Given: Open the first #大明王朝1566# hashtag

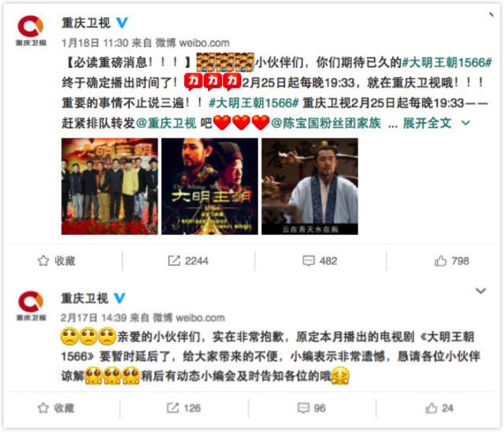Looking at the screenshot, I should [447, 62].
